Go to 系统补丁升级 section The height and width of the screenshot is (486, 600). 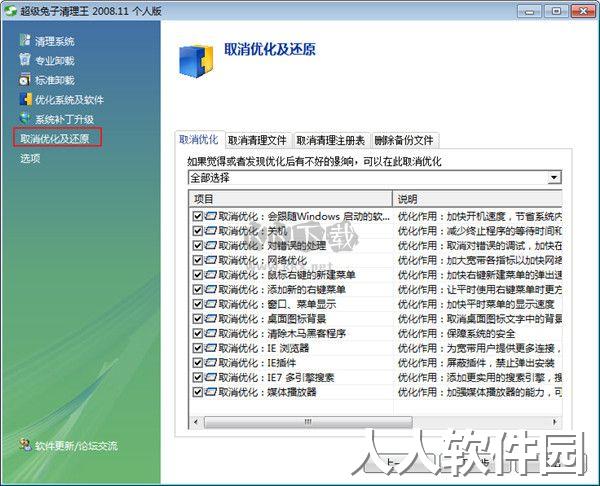pyautogui.click(x=64, y=119)
